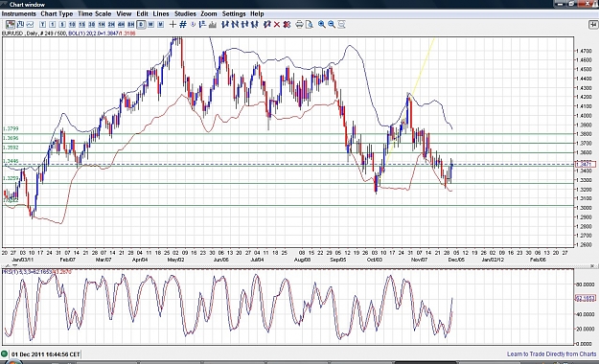Click the 01 Dec 2011 16:44:56 CET timestamp
599x364 pixels.
tap(45, 354)
